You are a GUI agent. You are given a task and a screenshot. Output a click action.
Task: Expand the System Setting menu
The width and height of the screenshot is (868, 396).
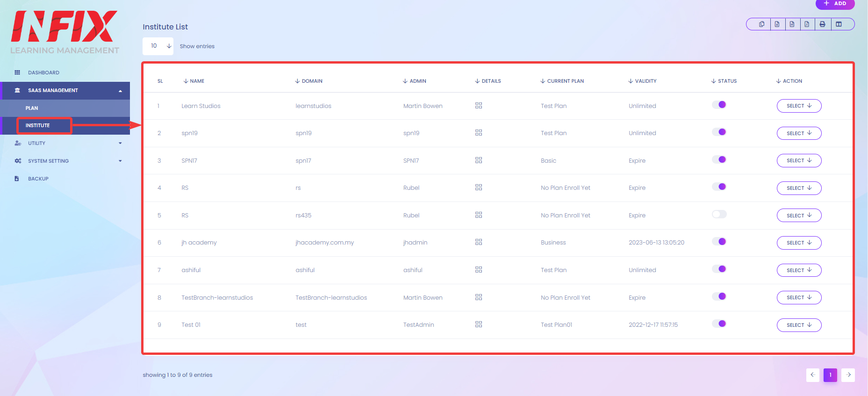[x=66, y=161]
